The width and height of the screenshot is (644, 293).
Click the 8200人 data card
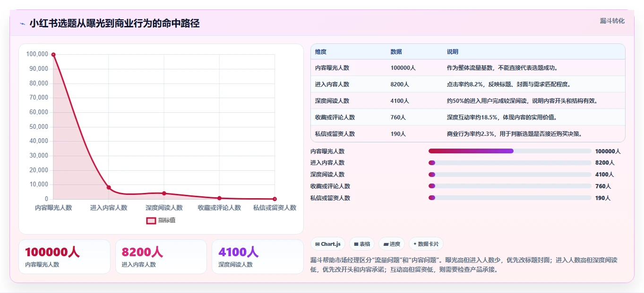point(161,257)
